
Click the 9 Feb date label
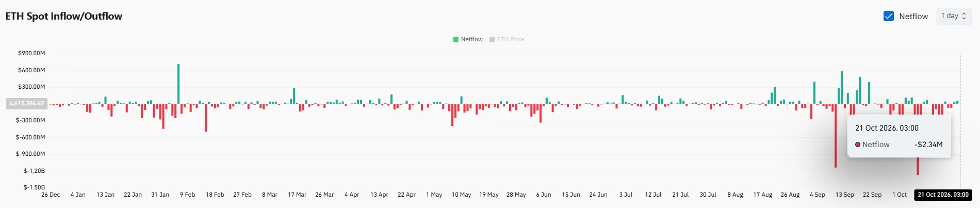pos(188,195)
